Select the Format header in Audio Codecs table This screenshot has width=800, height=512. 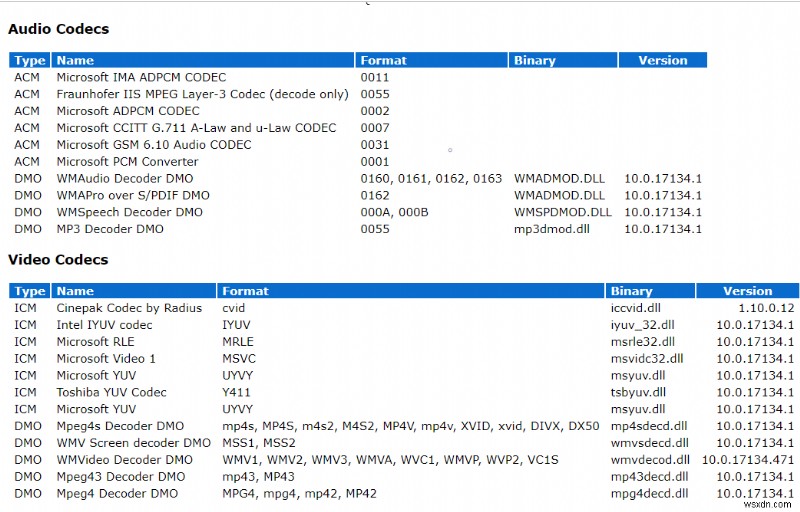[x=432, y=60]
